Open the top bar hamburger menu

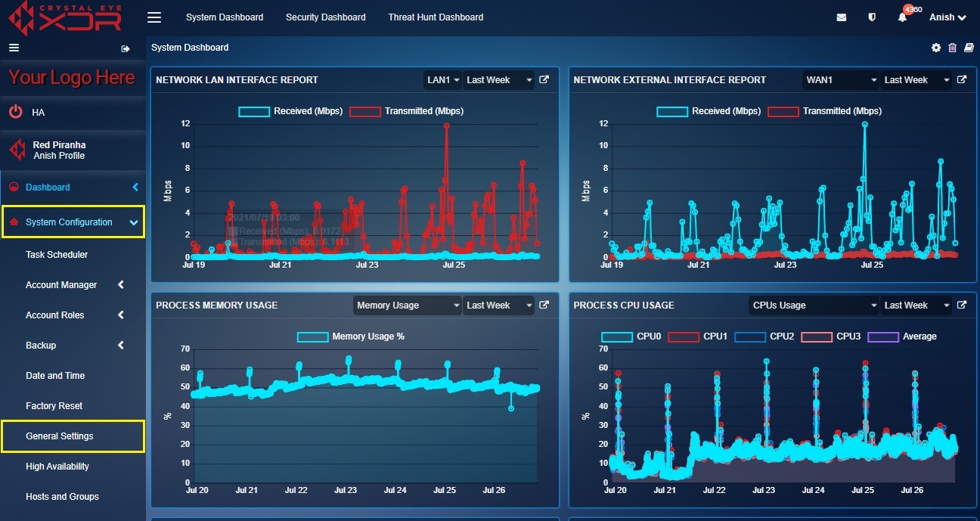click(154, 17)
